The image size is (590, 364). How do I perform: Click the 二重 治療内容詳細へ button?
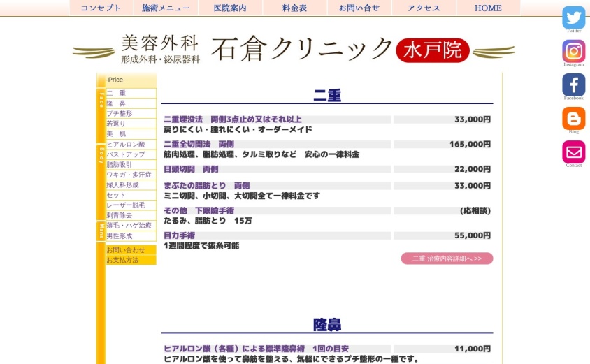[x=447, y=259]
